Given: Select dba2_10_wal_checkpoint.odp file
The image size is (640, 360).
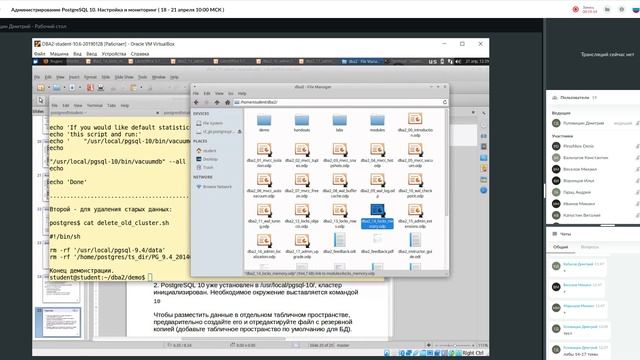Looking at the screenshot, I should point(415,186).
